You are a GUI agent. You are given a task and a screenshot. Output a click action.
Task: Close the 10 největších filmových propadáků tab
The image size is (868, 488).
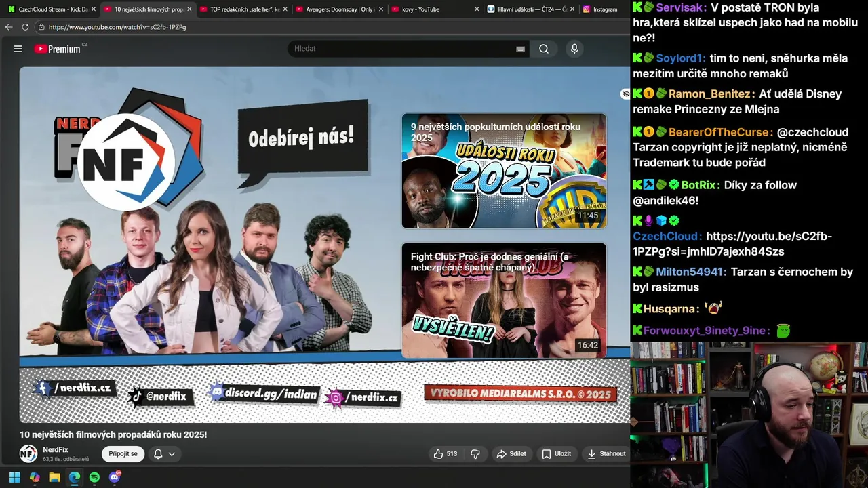click(x=189, y=9)
